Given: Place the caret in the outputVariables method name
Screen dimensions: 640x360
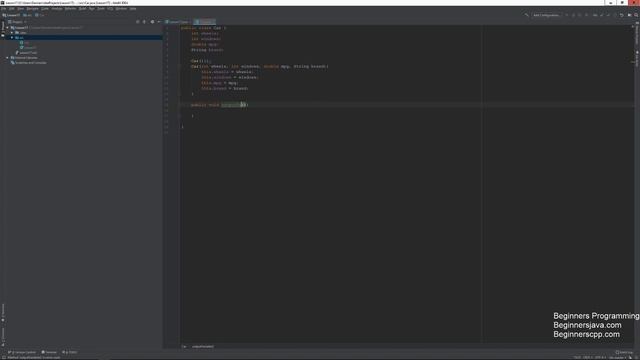Looking at the screenshot, I should coord(233,105).
